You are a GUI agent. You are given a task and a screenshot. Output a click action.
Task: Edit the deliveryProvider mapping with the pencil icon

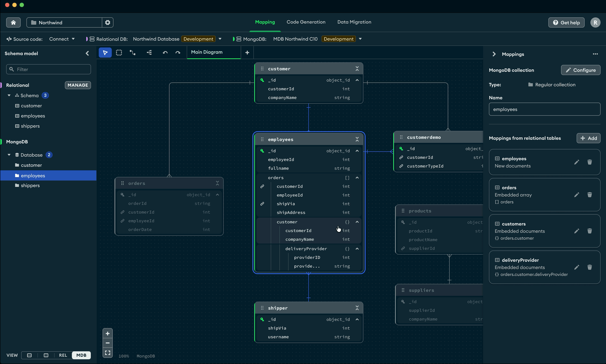576,267
